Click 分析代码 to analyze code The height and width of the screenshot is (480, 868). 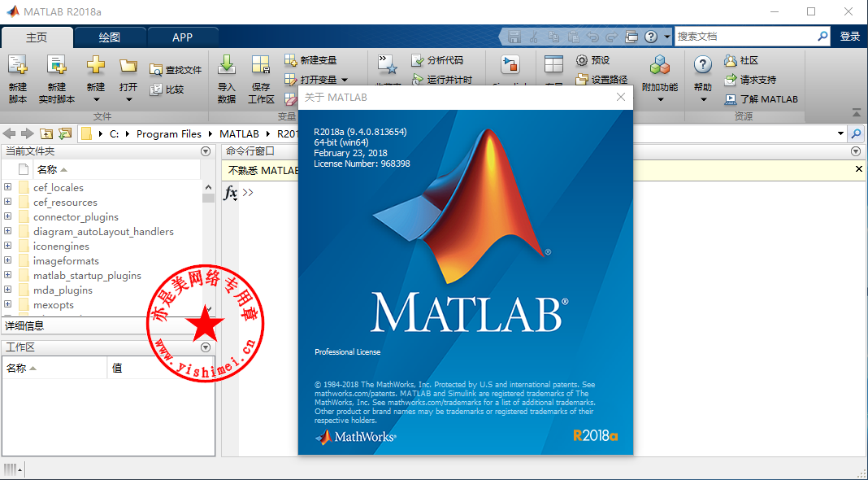pyautogui.click(x=437, y=60)
